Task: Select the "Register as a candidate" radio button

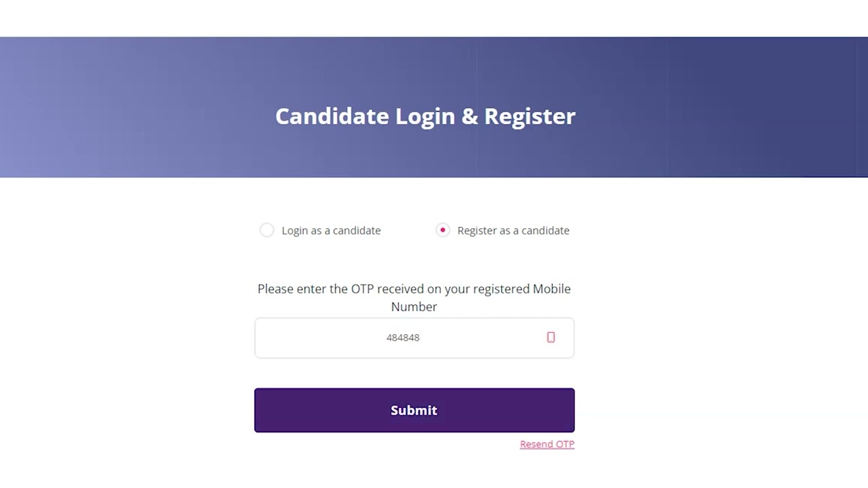Action: point(443,230)
